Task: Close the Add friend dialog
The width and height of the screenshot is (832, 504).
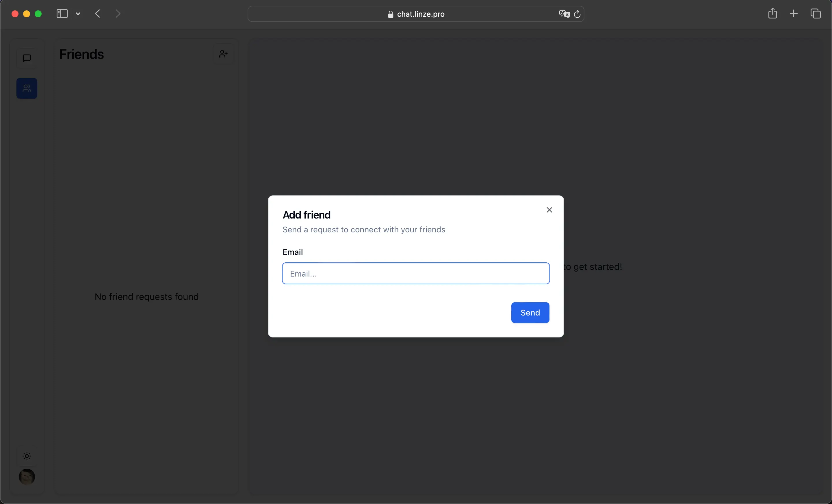Action: click(549, 210)
